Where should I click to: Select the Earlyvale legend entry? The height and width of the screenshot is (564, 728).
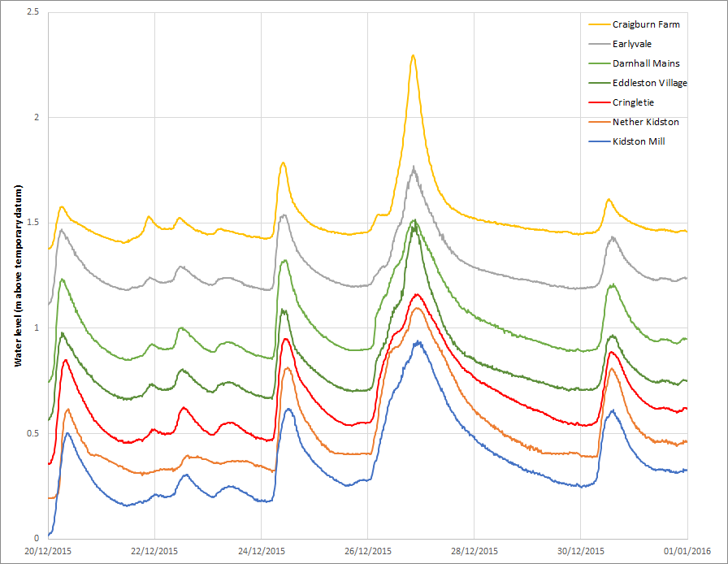[x=632, y=44]
